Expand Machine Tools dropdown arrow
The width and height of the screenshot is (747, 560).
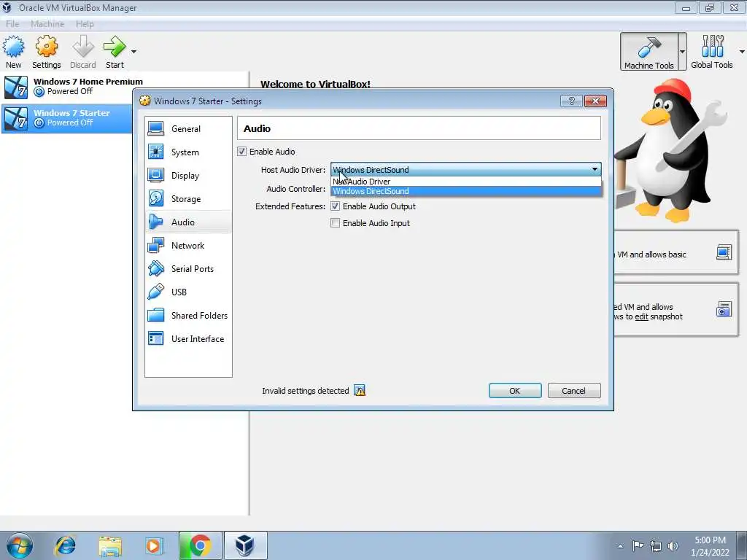tap(682, 52)
